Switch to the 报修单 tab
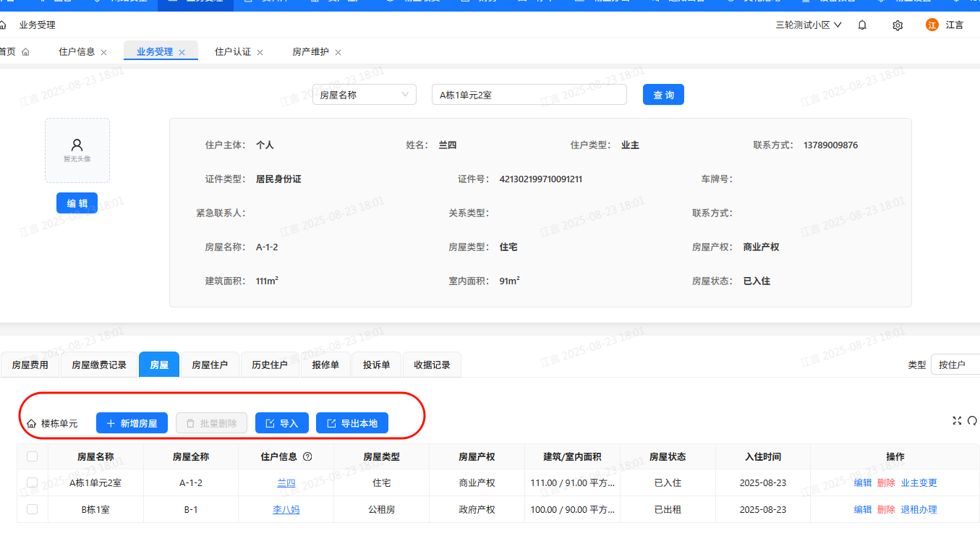The height and width of the screenshot is (536, 980). coord(325,365)
